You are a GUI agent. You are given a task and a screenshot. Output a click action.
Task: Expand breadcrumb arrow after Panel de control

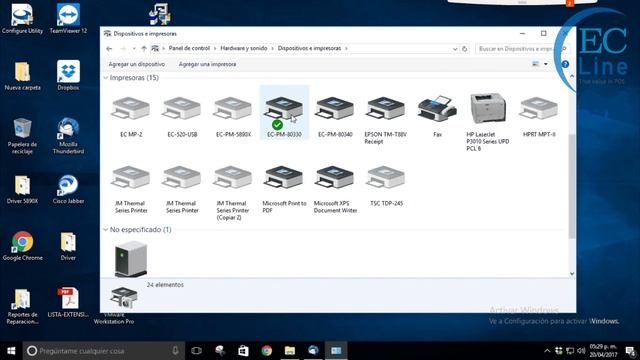pos(215,48)
